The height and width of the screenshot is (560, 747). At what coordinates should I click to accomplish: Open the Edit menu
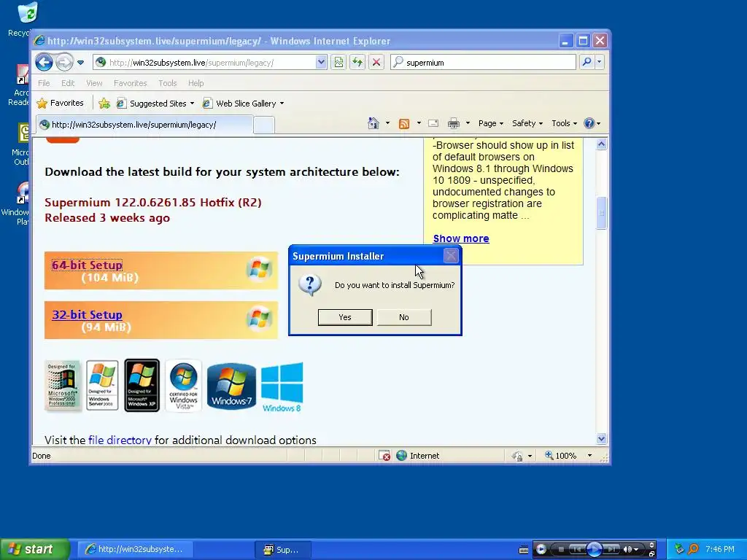(68, 83)
